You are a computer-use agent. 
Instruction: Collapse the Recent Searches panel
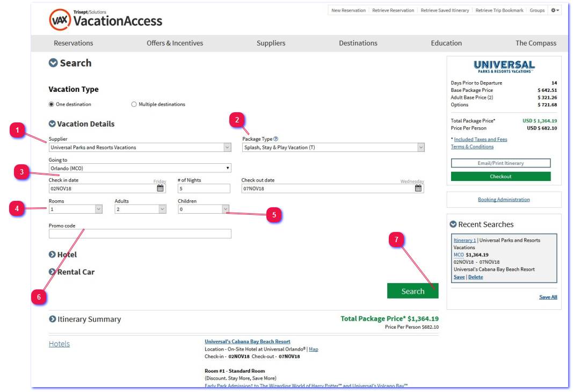pos(453,224)
